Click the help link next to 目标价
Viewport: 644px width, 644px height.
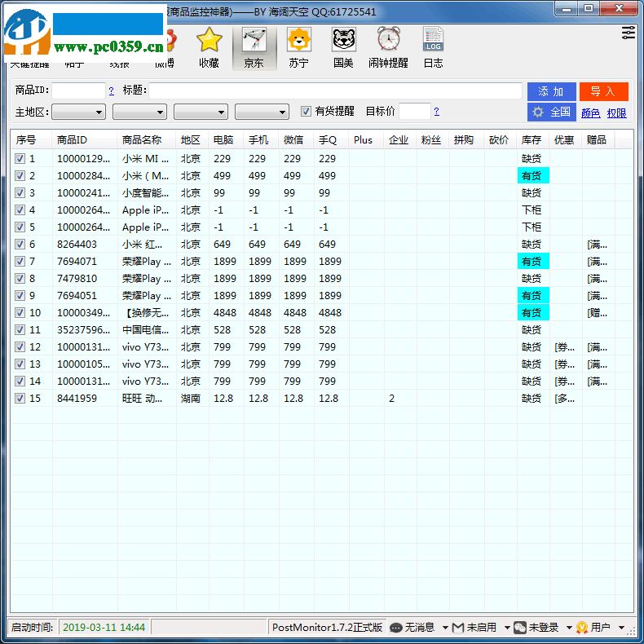point(437,112)
